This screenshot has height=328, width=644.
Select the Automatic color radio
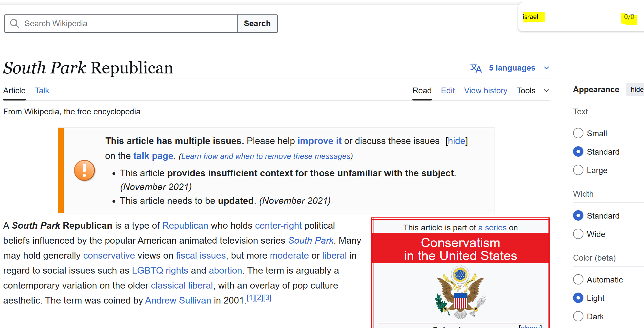tap(578, 279)
